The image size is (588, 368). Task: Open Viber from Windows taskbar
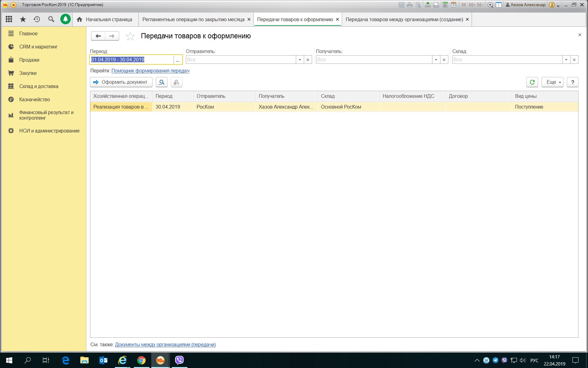pos(179,360)
